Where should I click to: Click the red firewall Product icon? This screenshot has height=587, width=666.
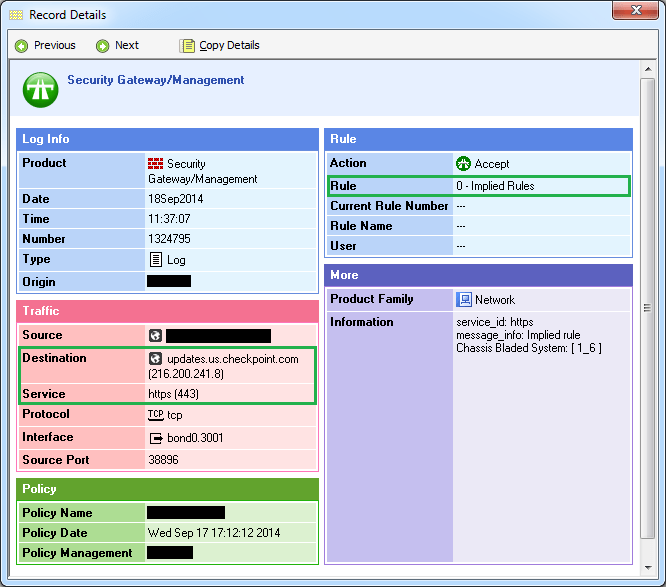click(155, 163)
